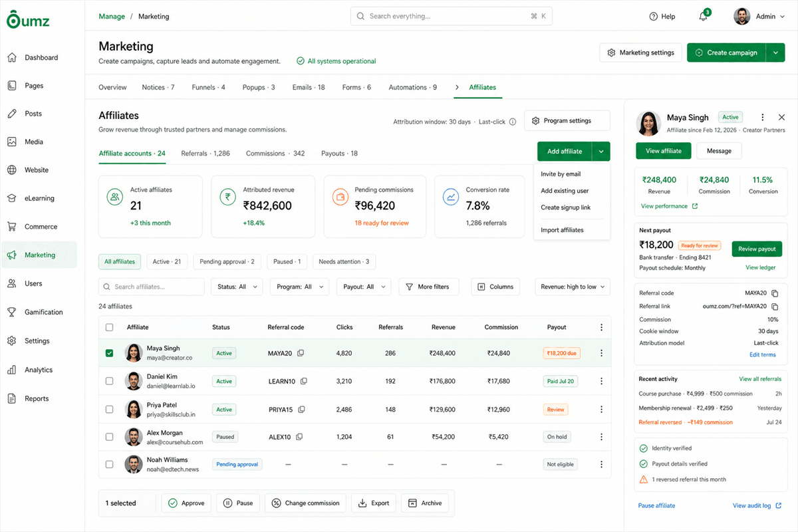Copy ALEX10 referral code

coord(299,437)
